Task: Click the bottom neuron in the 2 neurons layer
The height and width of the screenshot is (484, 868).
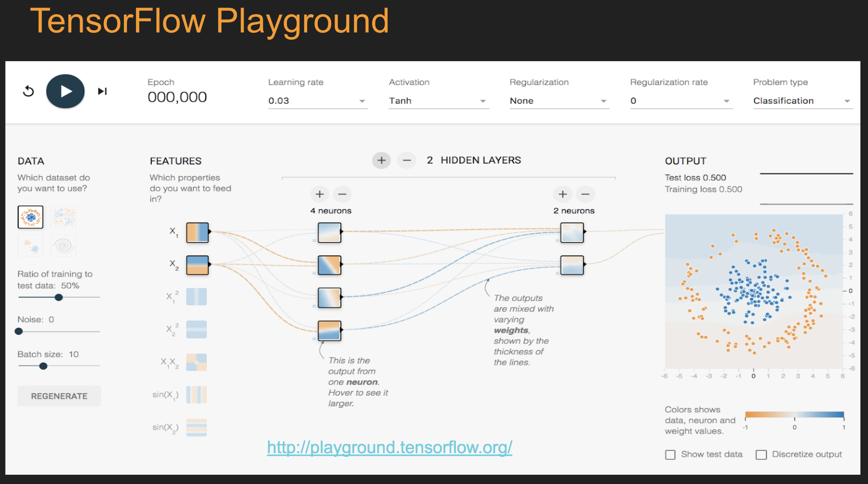Action: 572,265
